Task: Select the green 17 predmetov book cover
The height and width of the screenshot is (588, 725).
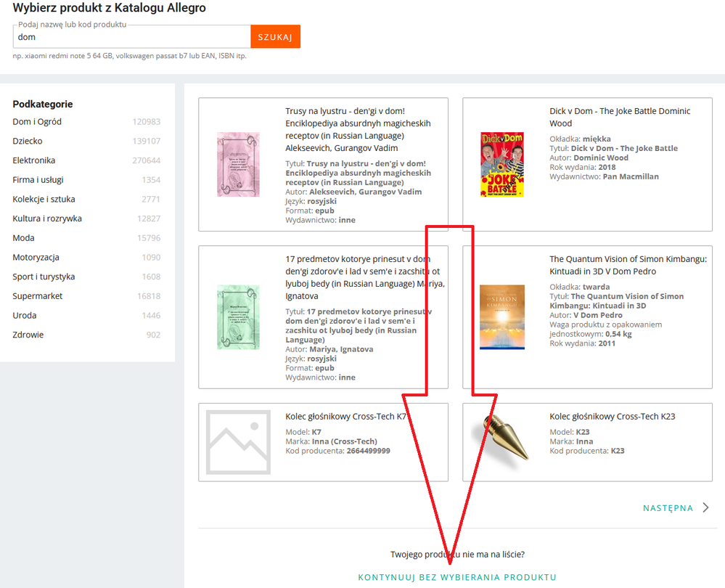Action: (x=238, y=317)
